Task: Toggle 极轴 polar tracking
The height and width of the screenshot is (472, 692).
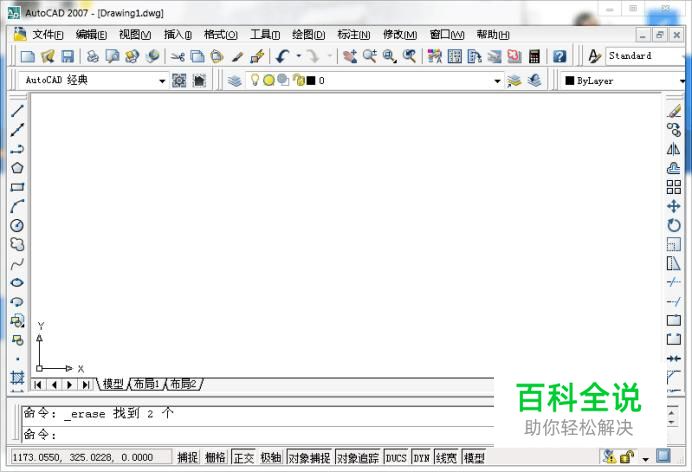Action: click(271, 457)
